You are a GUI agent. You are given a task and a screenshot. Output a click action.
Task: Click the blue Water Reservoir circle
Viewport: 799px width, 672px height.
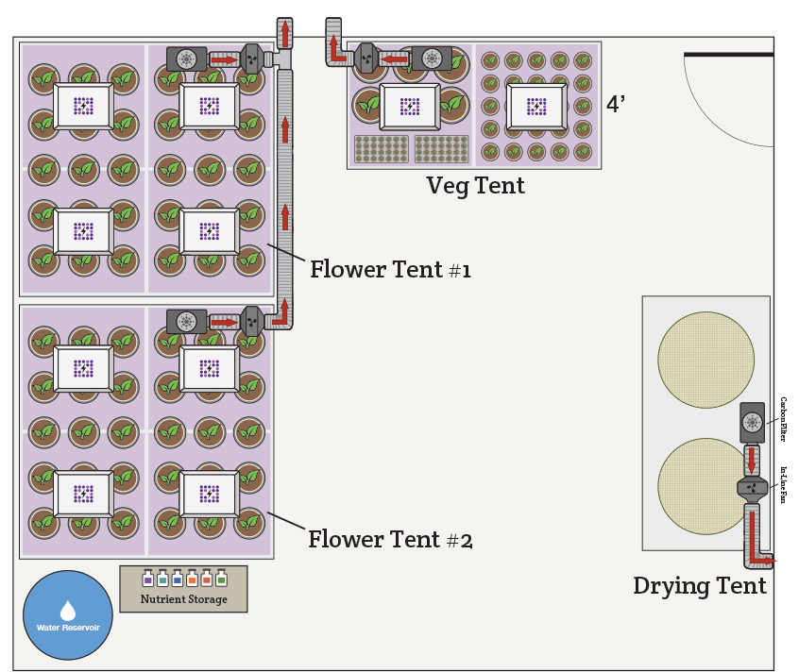click(68, 614)
